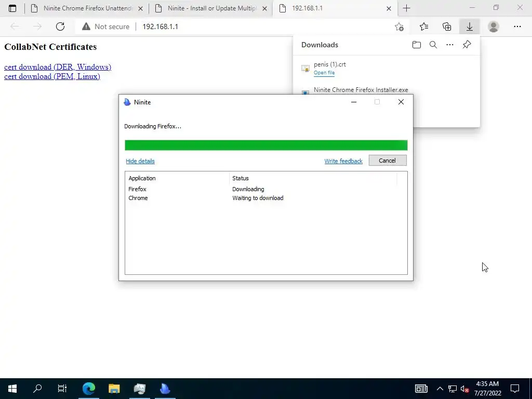Click the Ninite taskbar icon
Screen dimensions: 532x399
tap(165, 389)
